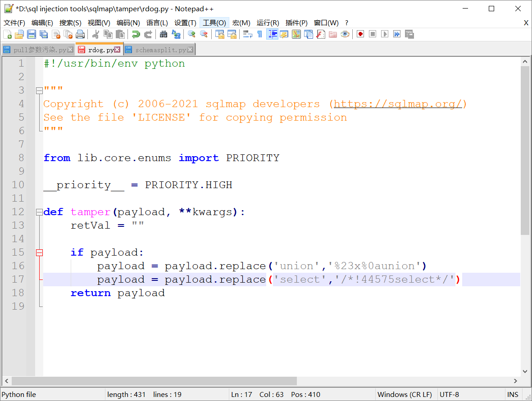Click the UTF-8 encoding status field
Image resolution: width=532 pixels, height=401 pixels.
coord(470,395)
